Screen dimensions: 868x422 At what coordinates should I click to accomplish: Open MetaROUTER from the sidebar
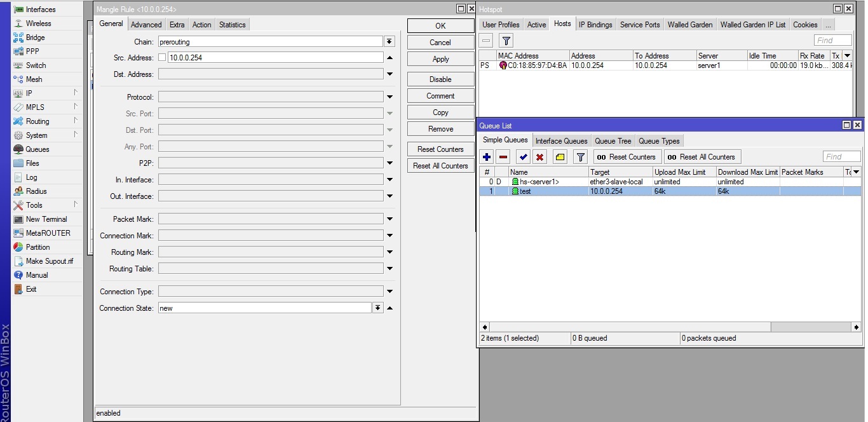pyautogui.click(x=48, y=233)
